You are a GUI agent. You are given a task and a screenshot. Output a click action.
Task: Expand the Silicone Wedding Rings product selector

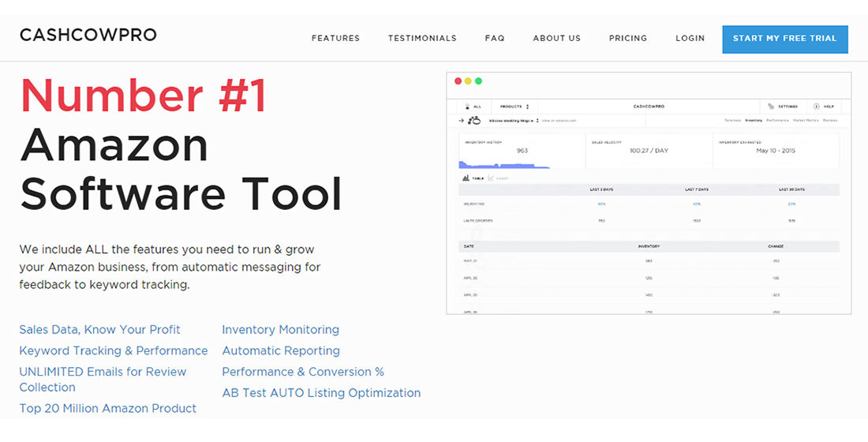(514, 120)
